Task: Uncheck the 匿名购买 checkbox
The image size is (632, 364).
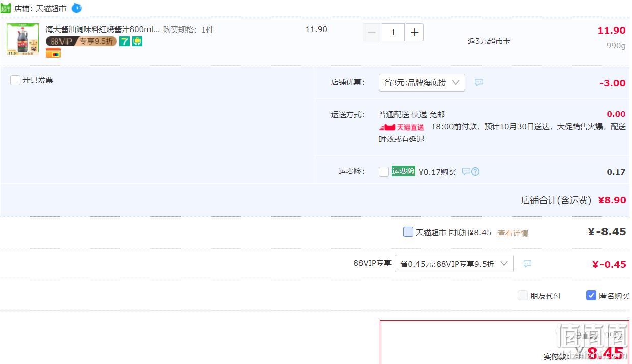Action: (x=591, y=295)
